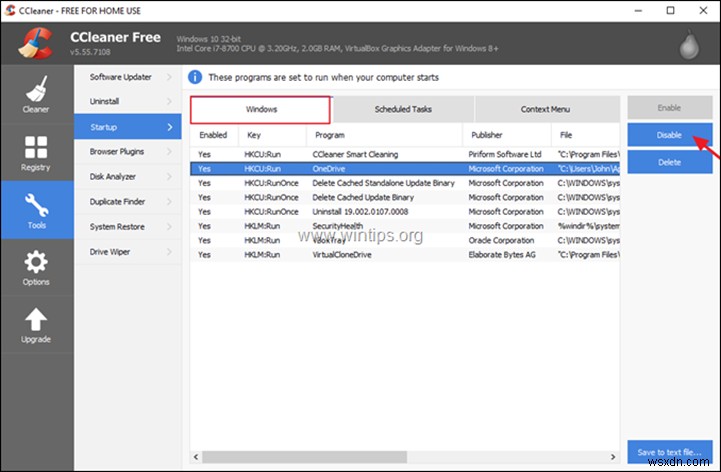Viewport: 721px width, 472px height.
Task: Click Save to text file button
Action: coord(670,452)
